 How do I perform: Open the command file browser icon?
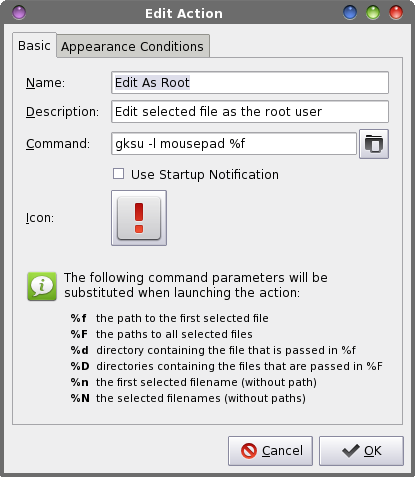[374, 144]
